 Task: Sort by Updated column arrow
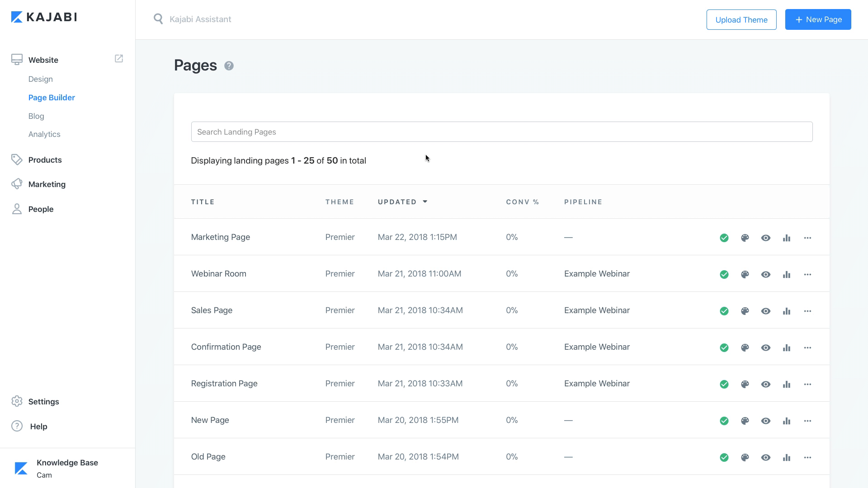pos(425,202)
